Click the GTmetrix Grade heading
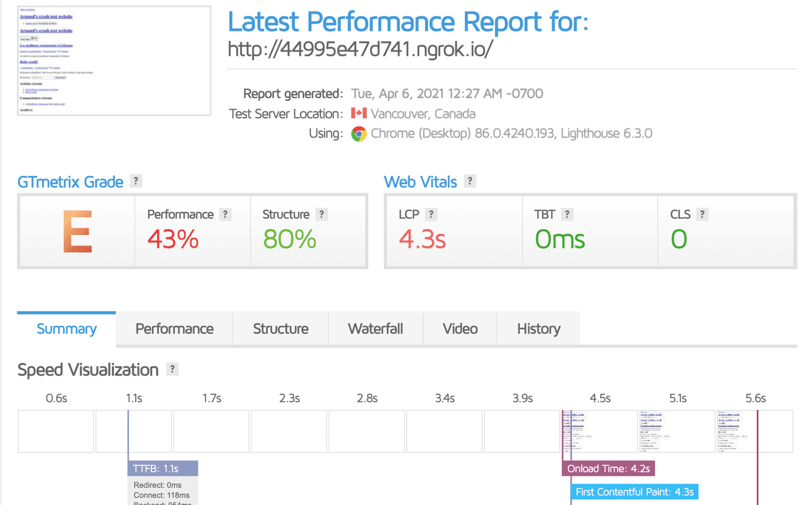 pos(70,182)
